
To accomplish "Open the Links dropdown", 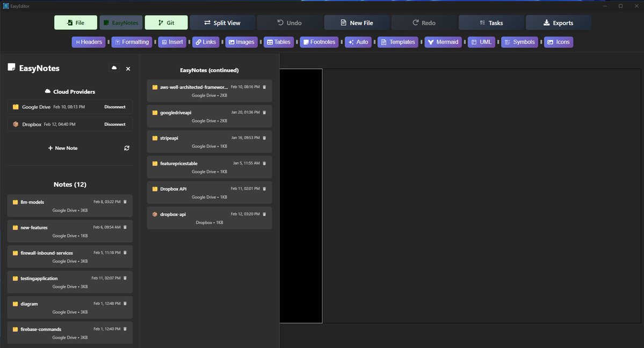I will [206, 42].
